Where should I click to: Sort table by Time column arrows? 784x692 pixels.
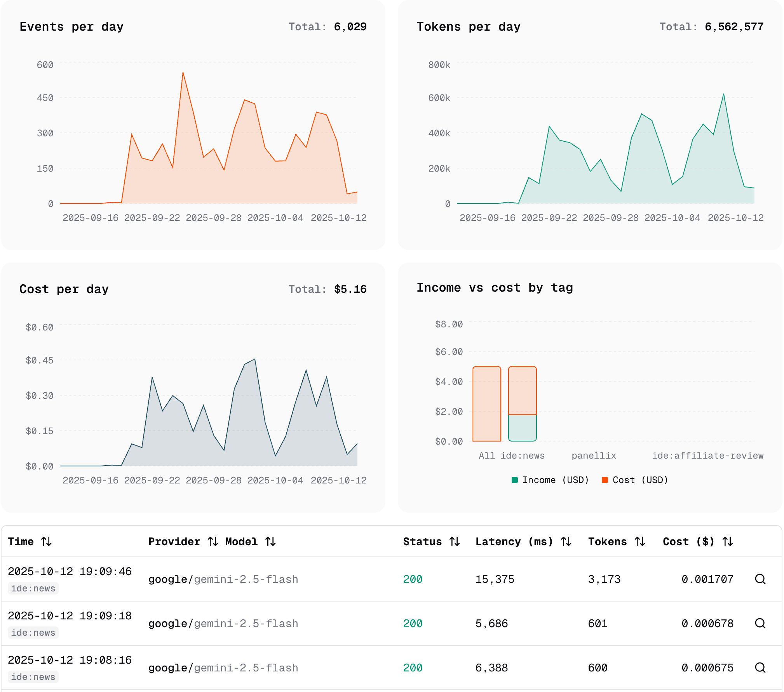(x=46, y=541)
